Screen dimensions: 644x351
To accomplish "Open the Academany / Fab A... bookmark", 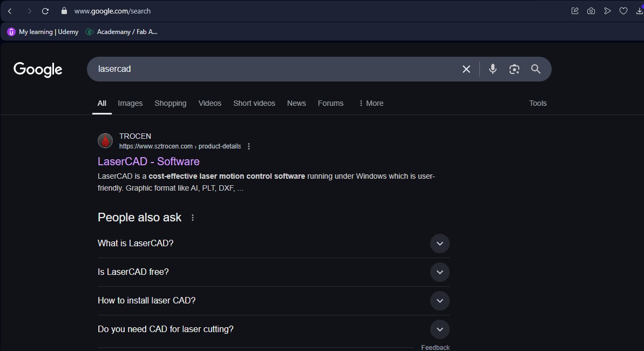I will (x=121, y=32).
